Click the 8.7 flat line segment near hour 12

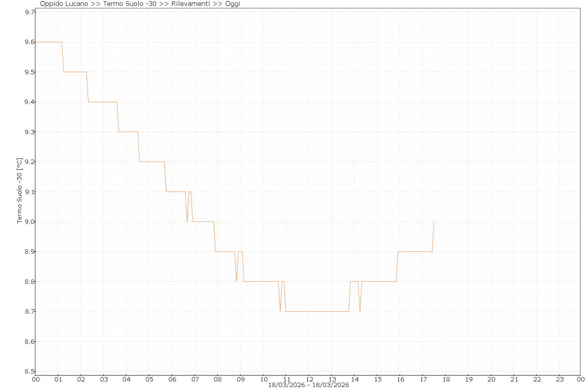pyautogui.click(x=309, y=311)
